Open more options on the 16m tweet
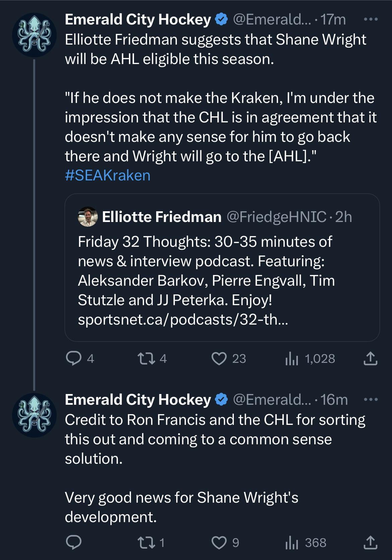The height and width of the screenshot is (560, 392). (371, 400)
